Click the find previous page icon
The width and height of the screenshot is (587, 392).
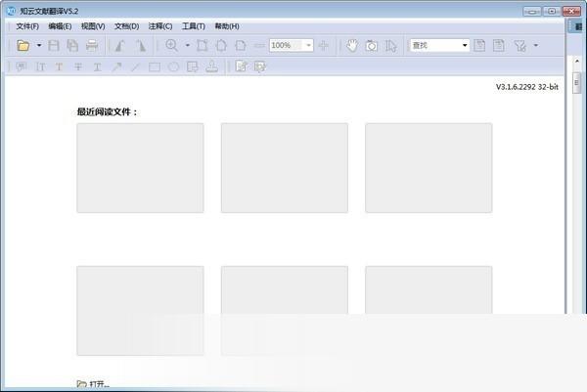pos(479,46)
